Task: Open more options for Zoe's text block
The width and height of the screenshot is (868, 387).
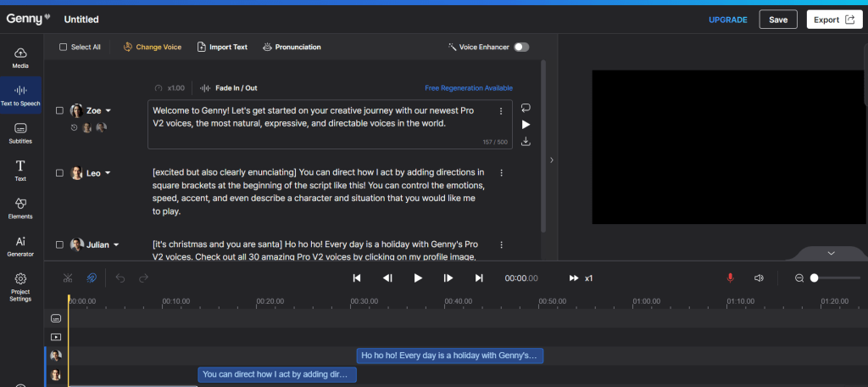Action: 501,111
